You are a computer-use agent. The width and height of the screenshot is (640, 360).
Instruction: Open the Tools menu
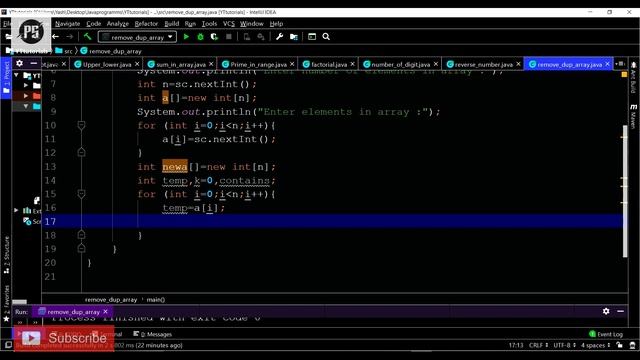209,24
